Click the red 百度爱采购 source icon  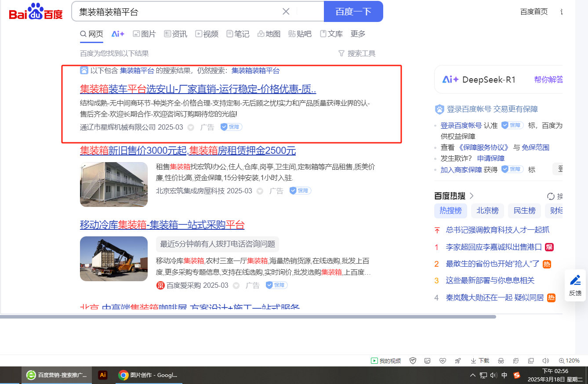(x=160, y=285)
